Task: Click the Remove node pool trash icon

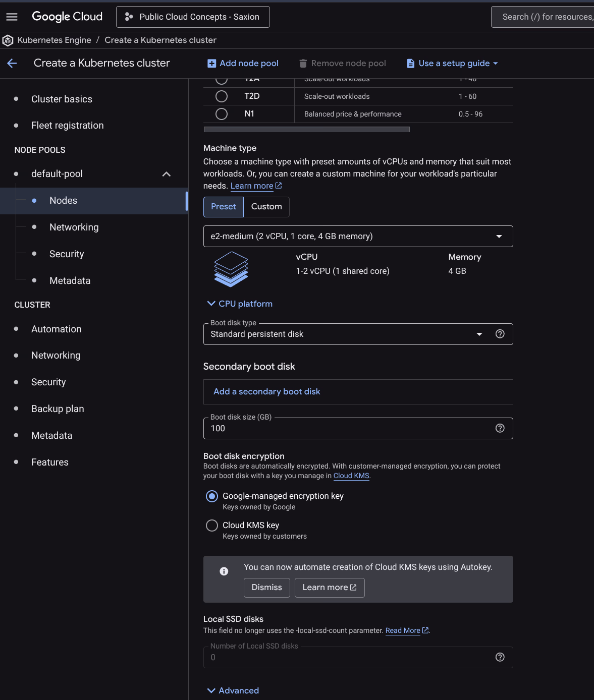Action: tap(303, 64)
